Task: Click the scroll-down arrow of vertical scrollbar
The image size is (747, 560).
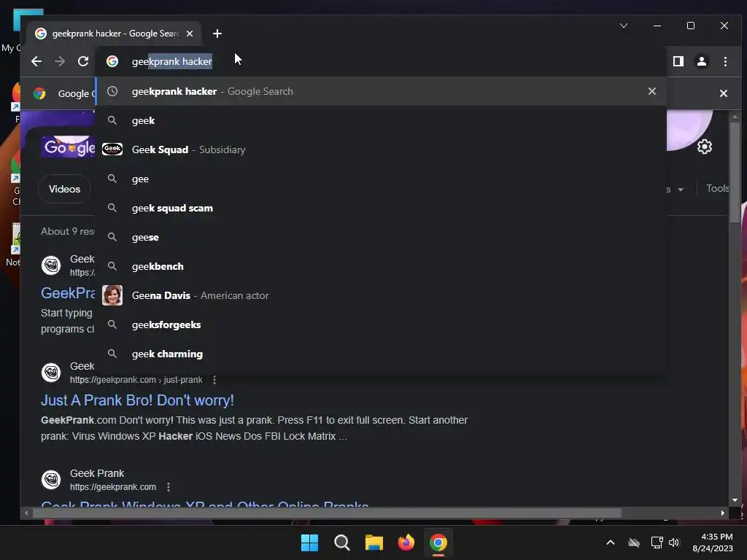Action: (x=735, y=500)
